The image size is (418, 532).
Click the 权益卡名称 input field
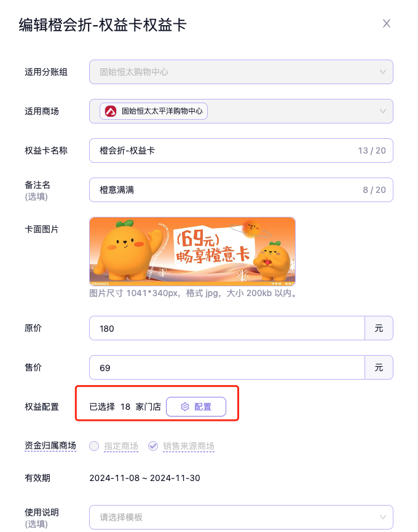pos(221,151)
